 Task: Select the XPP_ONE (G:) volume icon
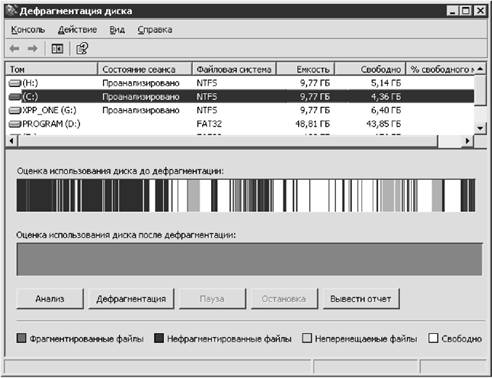click(x=15, y=110)
